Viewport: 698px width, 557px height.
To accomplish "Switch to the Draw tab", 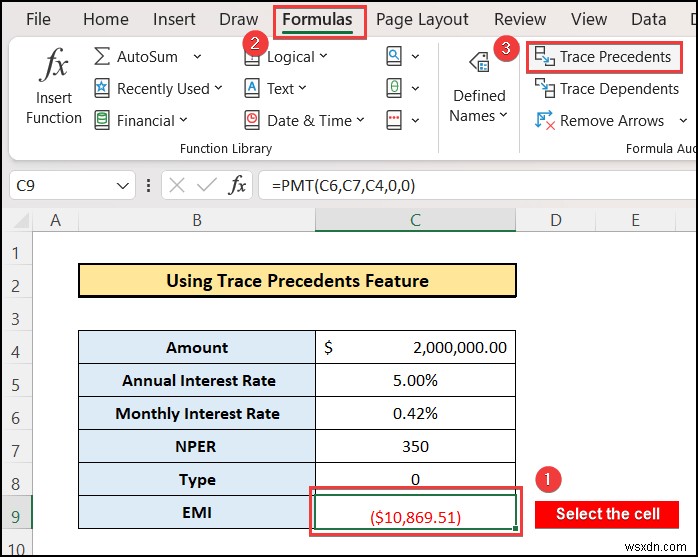I will pos(239,19).
